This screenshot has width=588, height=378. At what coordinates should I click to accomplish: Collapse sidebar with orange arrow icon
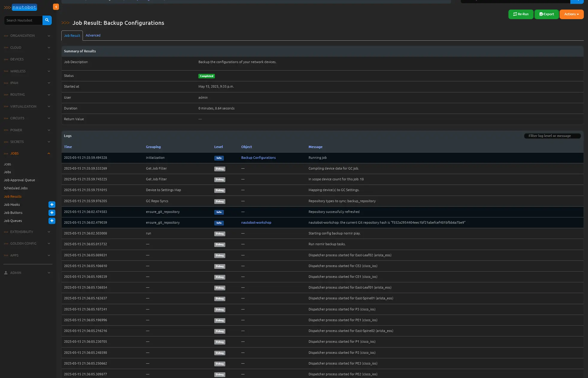56,7
